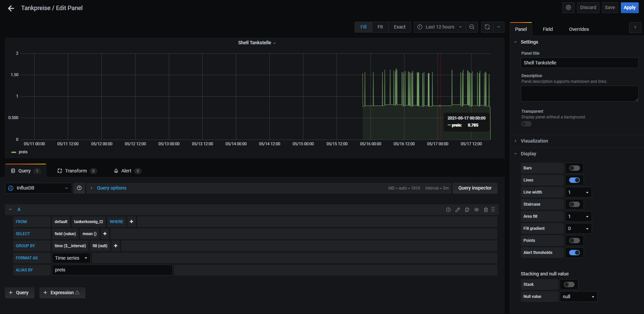Refresh the dashboard with the refresh icon
The image size is (644, 314).
487,27
